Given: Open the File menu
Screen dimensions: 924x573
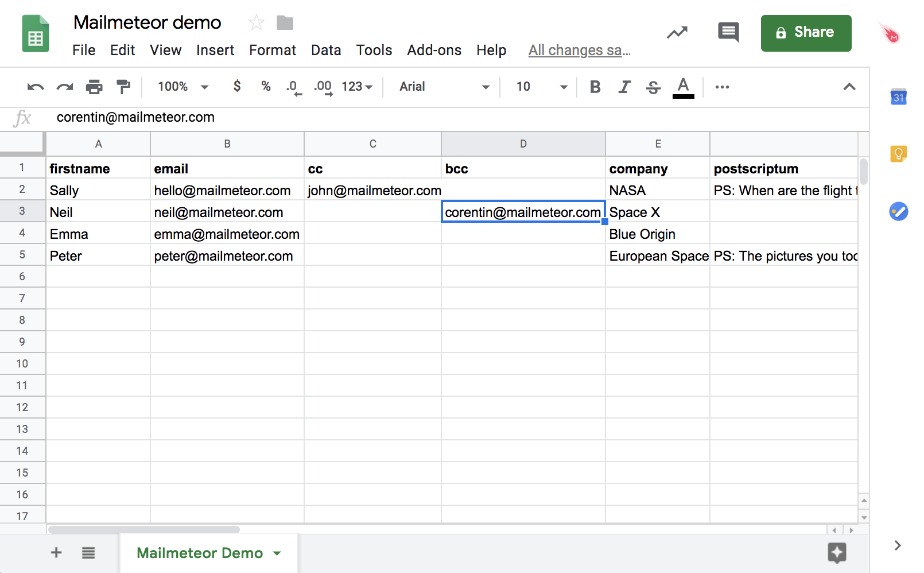Looking at the screenshot, I should (x=84, y=51).
